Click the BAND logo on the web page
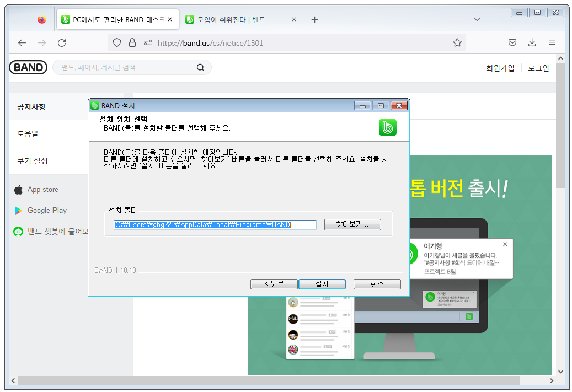Screen dimensions: 572x392 (28, 67)
